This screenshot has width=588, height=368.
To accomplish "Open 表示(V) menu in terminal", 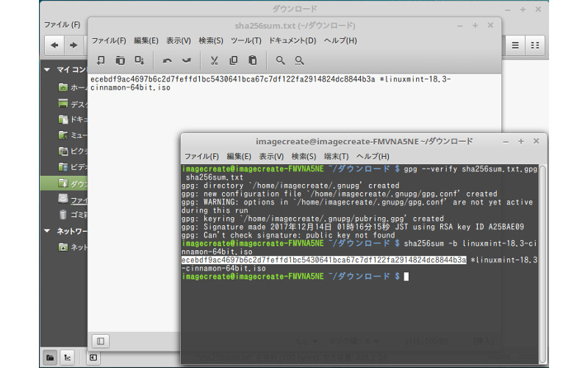I will (271, 156).
